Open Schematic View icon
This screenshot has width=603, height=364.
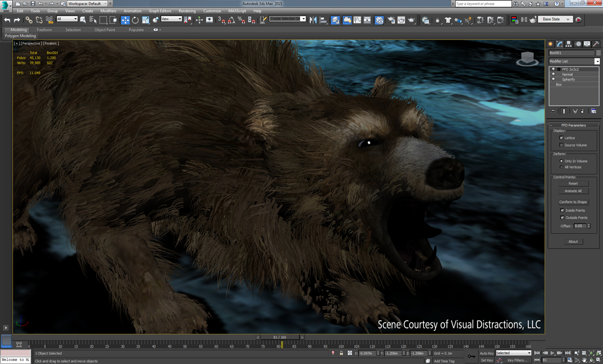coord(367,20)
